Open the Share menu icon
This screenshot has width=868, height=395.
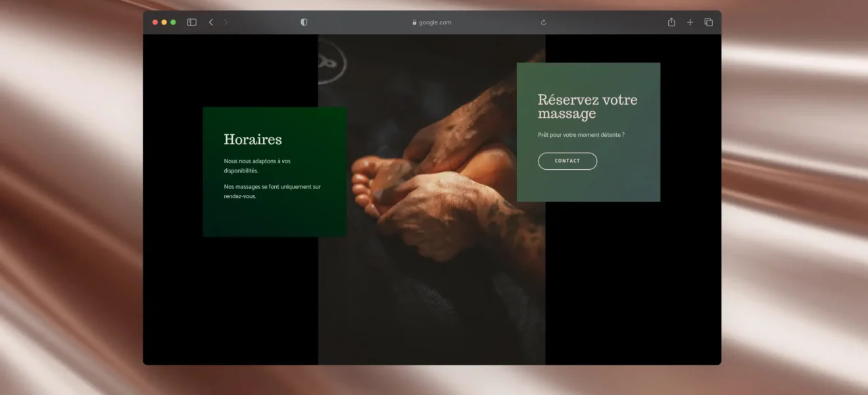[671, 22]
